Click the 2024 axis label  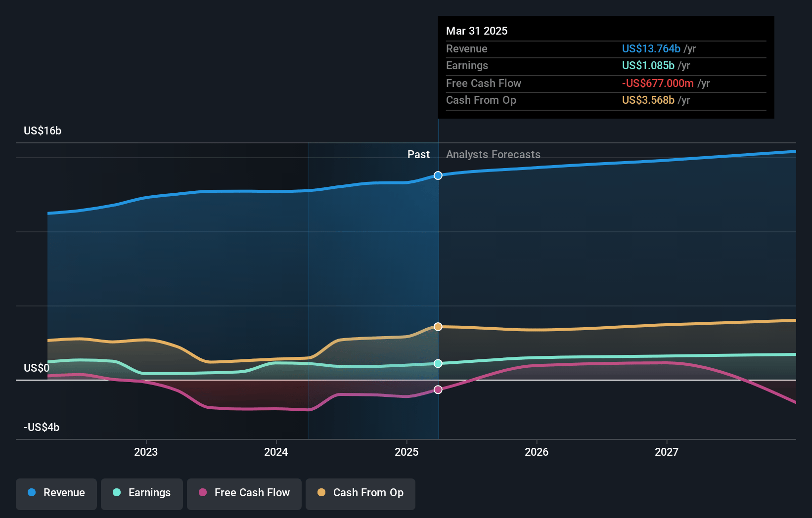click(276, 452)
